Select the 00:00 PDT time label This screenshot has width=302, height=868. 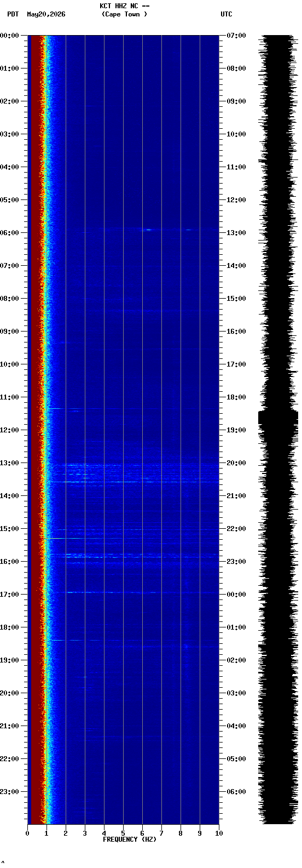pyautogui.click(x=9, y=36)
